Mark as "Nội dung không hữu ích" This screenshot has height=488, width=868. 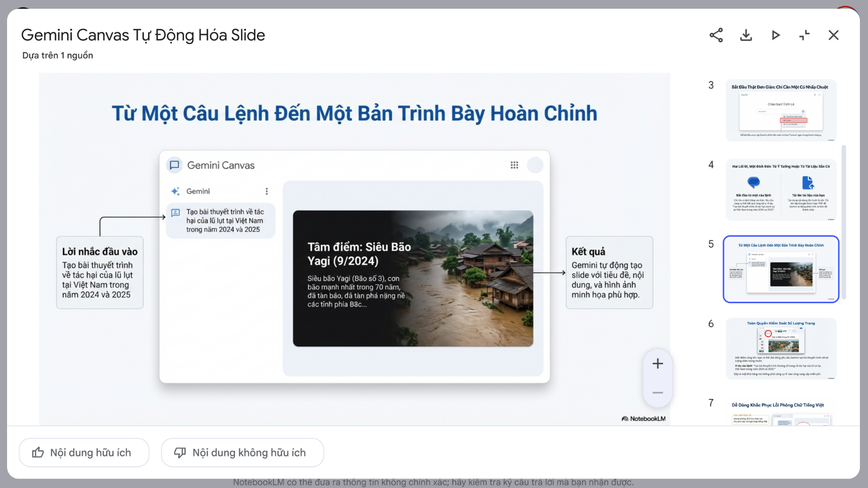click(249, 453)
